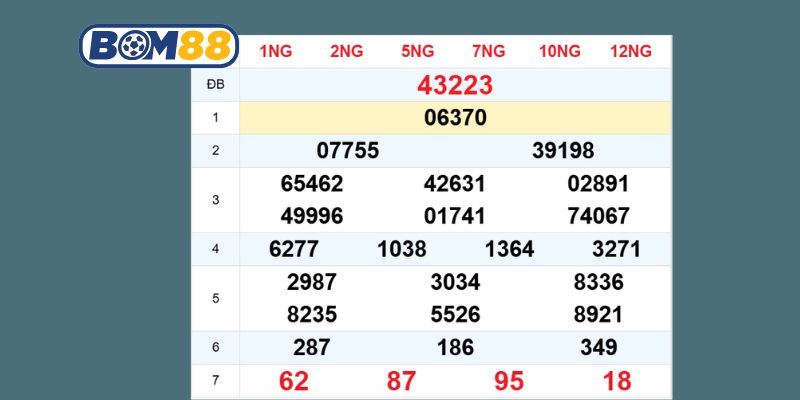Select sixth prize number 186
Image resolution: width=800 pixels, height=400 pixels.
[x=455, y=347]
